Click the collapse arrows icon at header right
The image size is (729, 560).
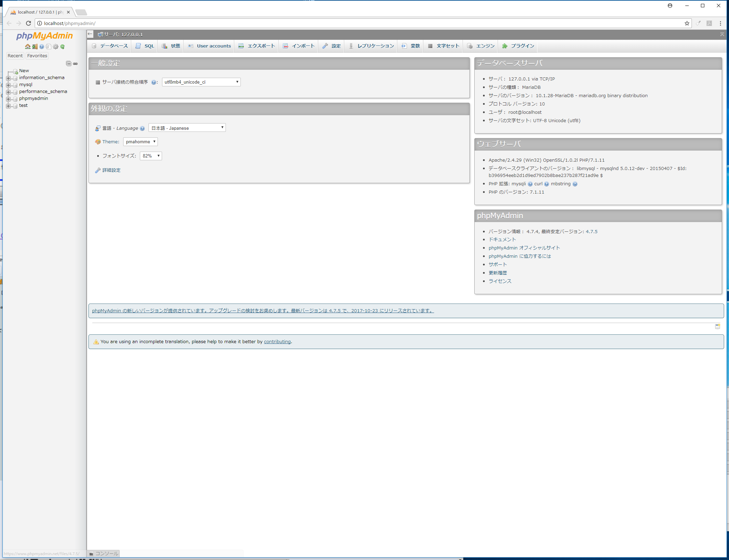pos(722,34)
